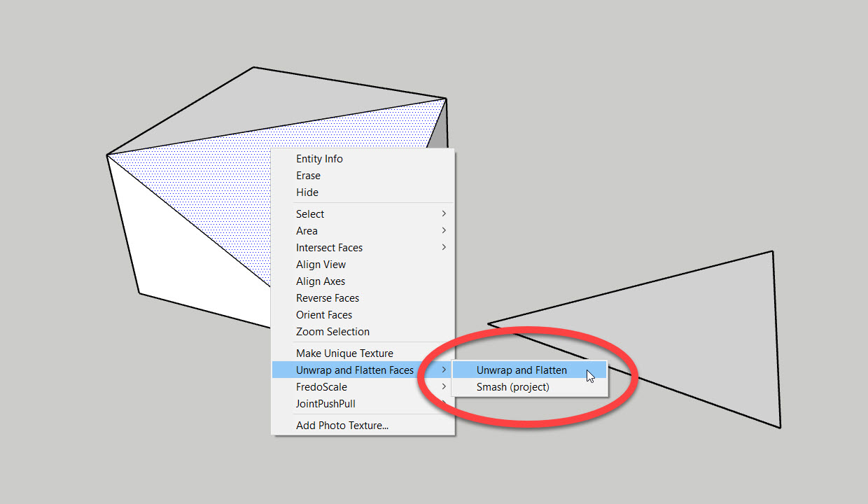Viewport: 868px width, 504px height.
Task: Choose Smash (project) in the submenu
Action: [513, 387]
